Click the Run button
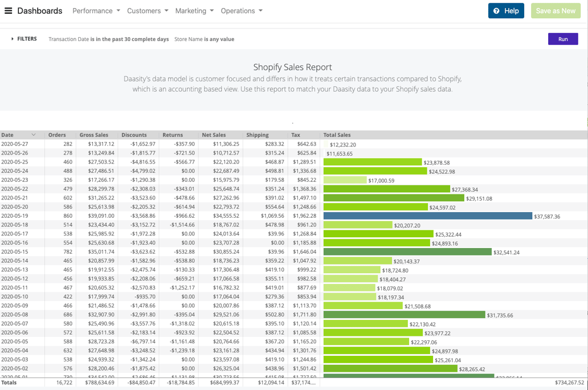 563,39
